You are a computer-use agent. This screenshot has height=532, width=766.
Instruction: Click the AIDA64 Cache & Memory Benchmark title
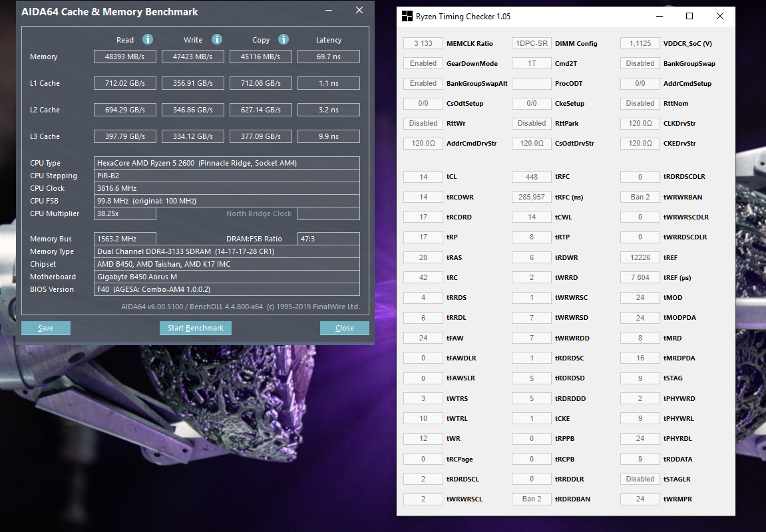[x=109, y=12]
